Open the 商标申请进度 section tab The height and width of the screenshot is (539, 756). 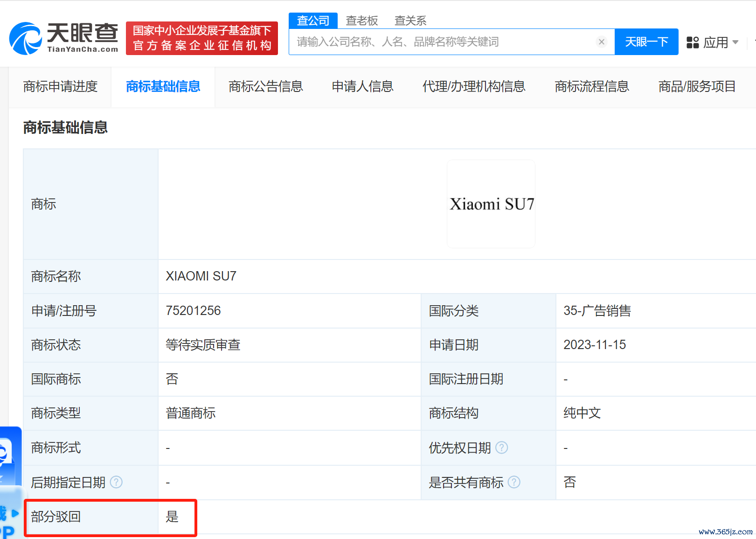tap(60, 86)
